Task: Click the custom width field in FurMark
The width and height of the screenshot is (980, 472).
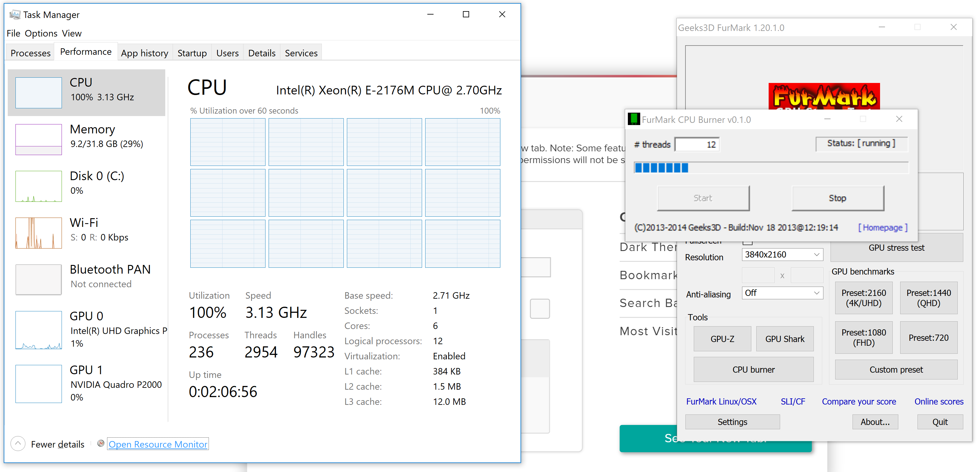Action: 758,275
